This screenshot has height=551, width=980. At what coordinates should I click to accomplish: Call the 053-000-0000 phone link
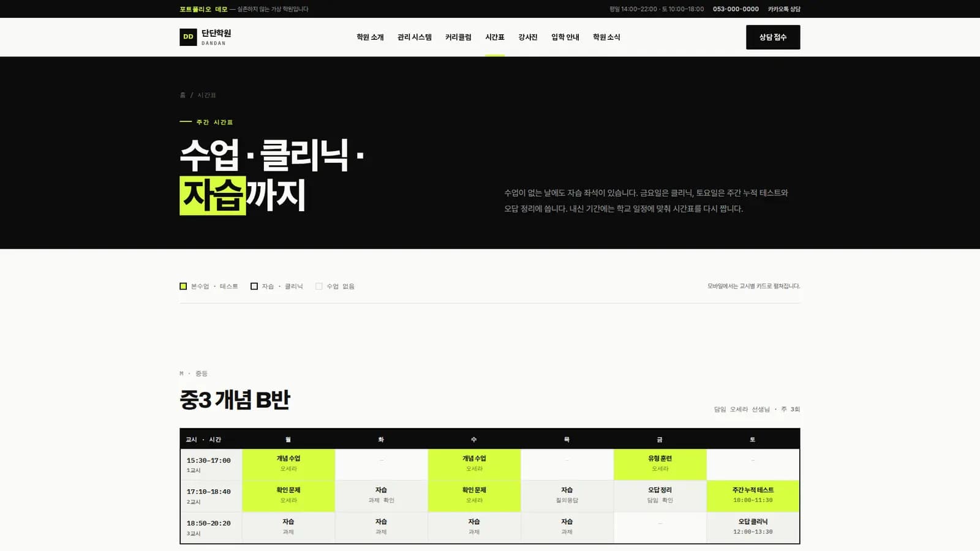(x=736, y=9)
